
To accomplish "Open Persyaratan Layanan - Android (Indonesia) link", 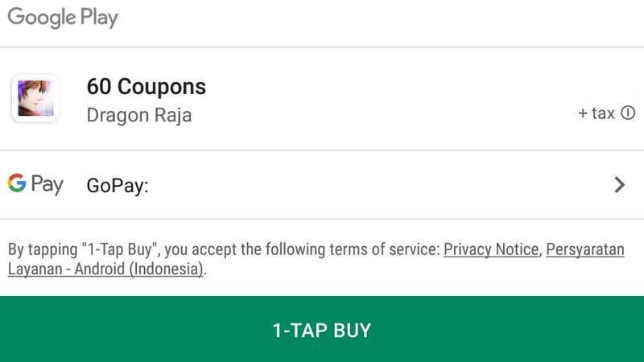I will coord(585,249).
